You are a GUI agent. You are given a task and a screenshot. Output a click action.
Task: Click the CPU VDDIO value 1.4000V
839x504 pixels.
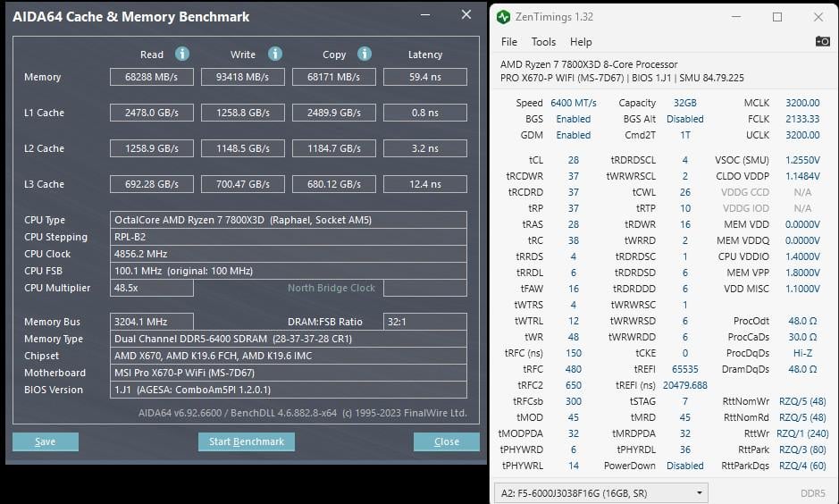(x=802, y=256)
